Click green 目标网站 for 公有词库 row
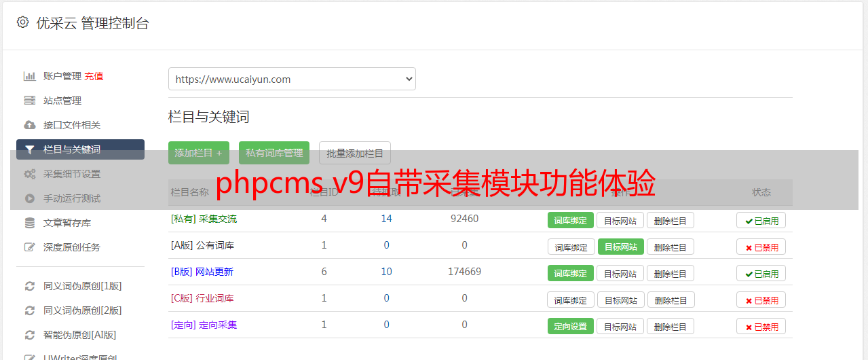Viewport: 868px width, 360px height. point(621,247)
